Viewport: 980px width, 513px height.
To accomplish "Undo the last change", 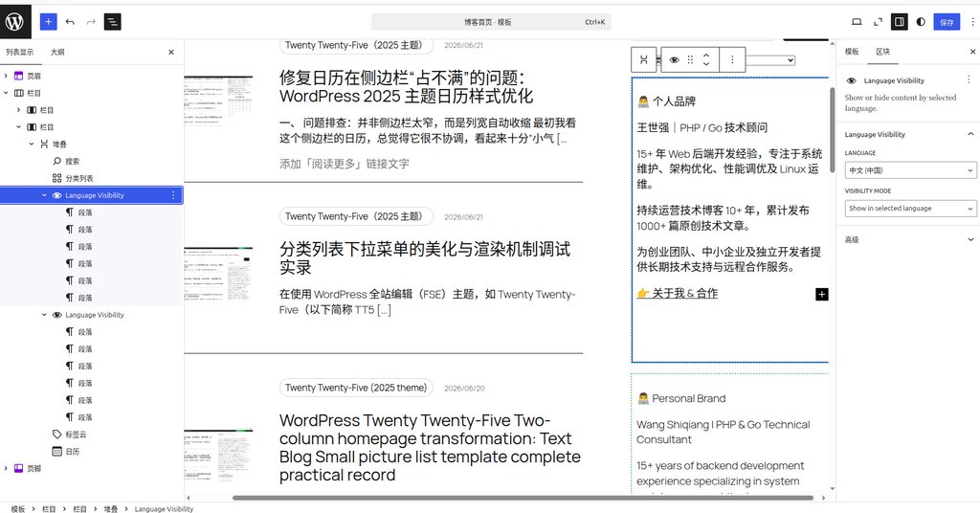I will 70,22.
